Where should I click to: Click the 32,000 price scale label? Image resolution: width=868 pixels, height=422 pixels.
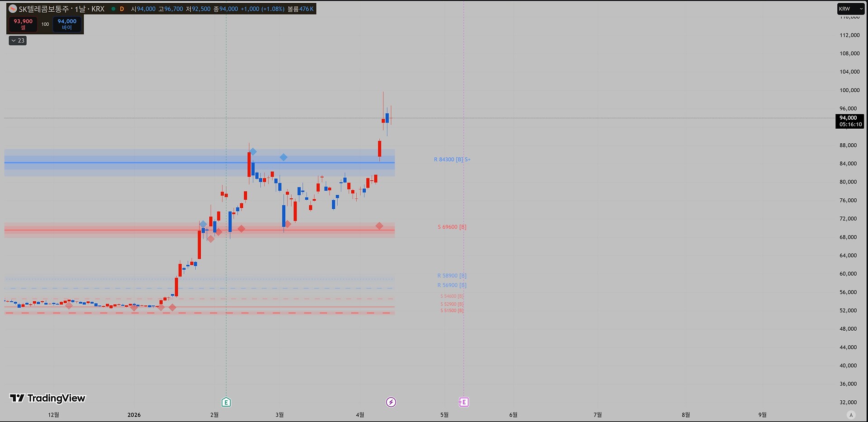pos(848,402)
